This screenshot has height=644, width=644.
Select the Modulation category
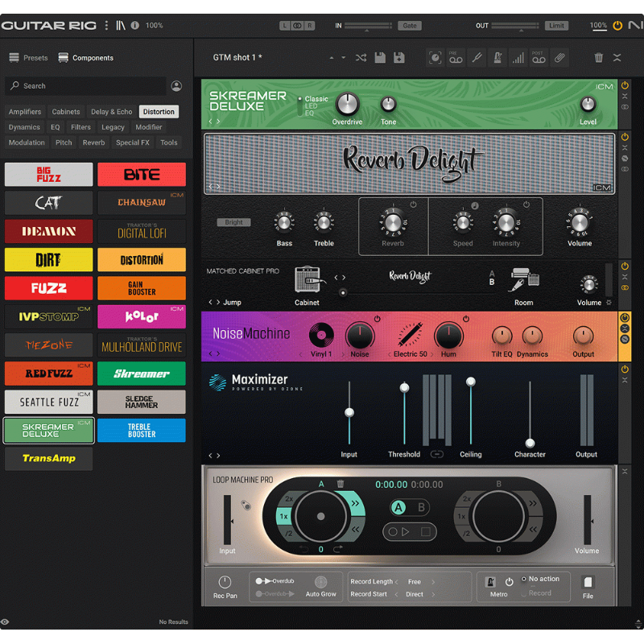point(27,142)
